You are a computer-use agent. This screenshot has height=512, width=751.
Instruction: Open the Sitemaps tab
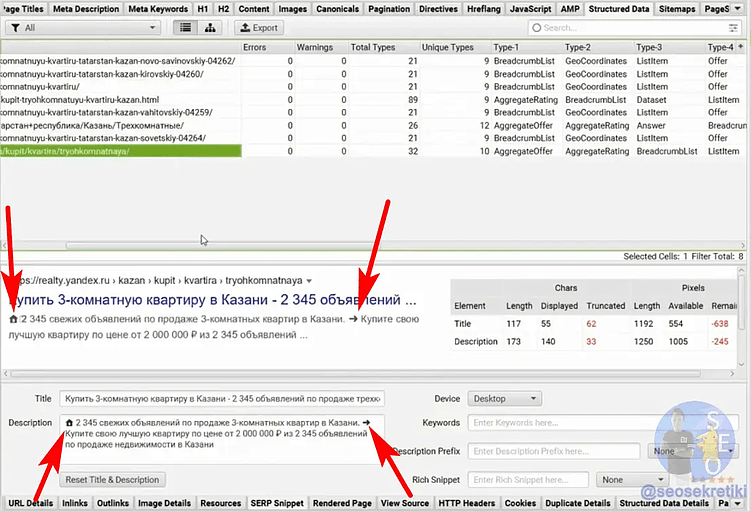click(677, 9)
